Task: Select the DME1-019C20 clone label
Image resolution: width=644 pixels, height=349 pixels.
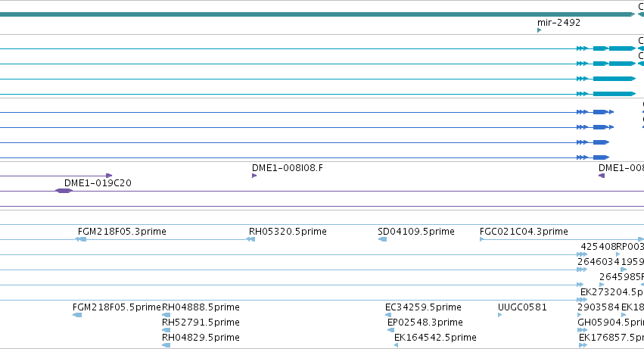Action: tap(98, 183)
